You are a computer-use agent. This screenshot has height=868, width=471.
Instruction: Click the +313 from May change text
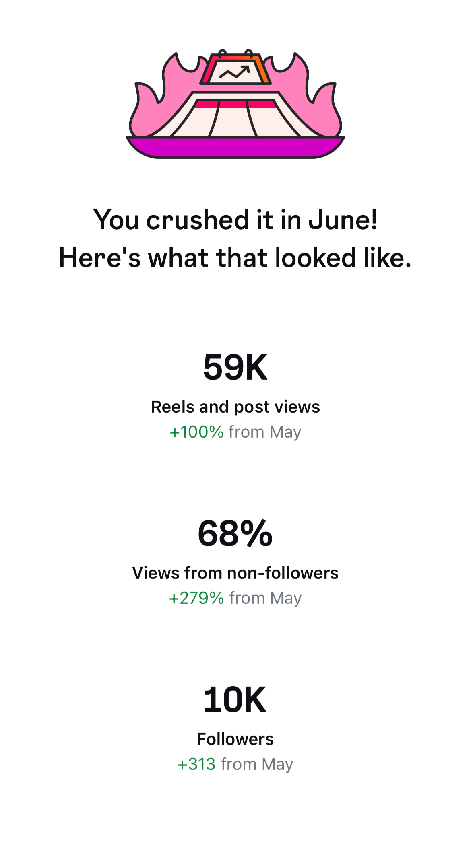coord(235,764)
